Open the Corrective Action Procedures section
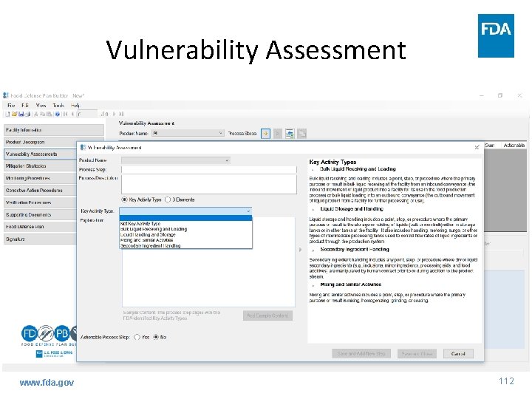The width and height of the screenshot is (532, 399). pos(41,191)
